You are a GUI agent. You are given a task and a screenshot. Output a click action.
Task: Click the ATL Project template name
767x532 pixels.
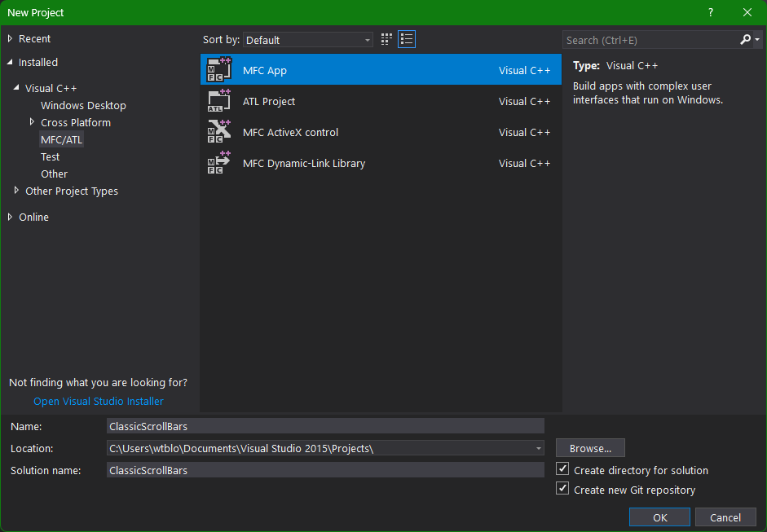point(268,101)
